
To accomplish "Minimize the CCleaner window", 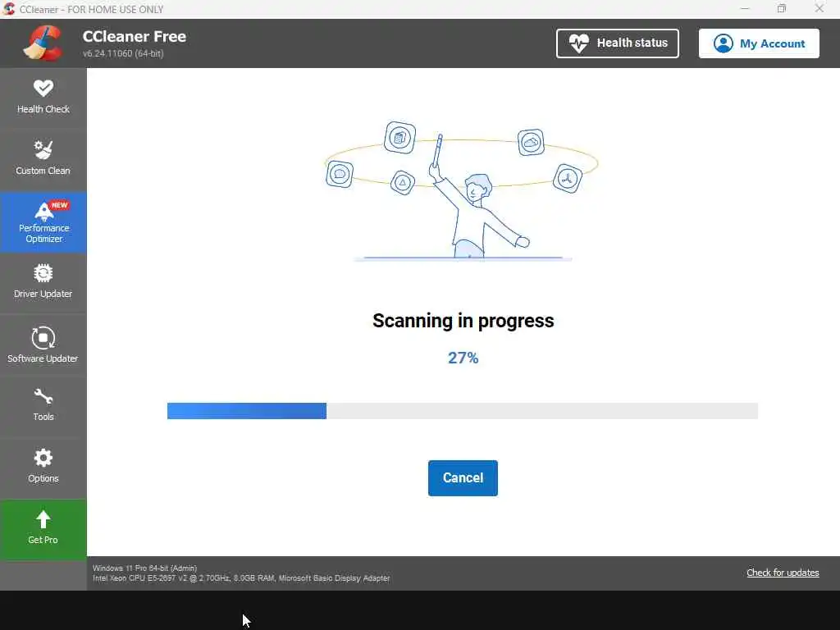I will (745, 9).
